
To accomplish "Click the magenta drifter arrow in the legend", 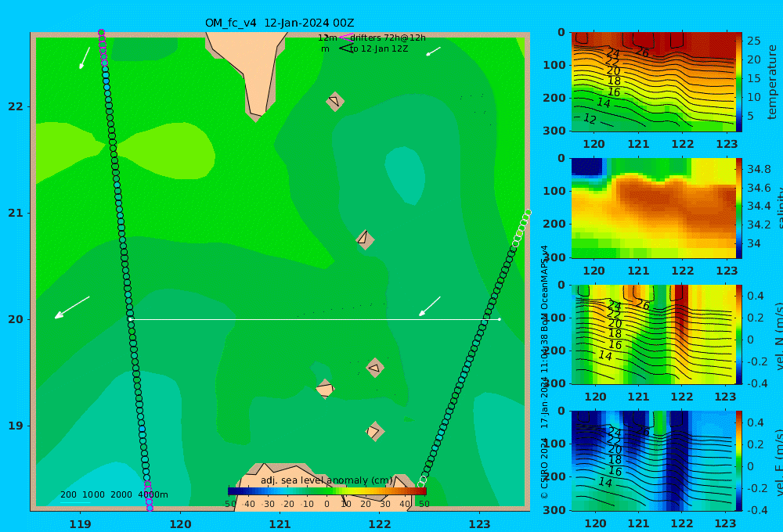I will pos(346,37).
